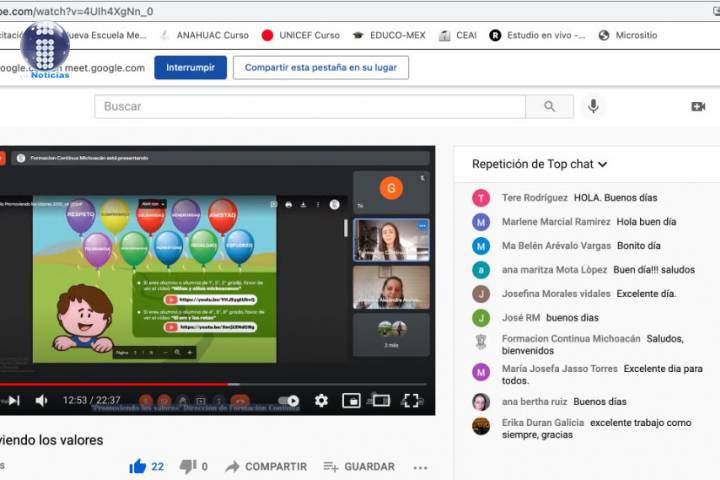Screen dimensions: 720x480
Task: Skip to next video
Action: [x=13, y=400]
